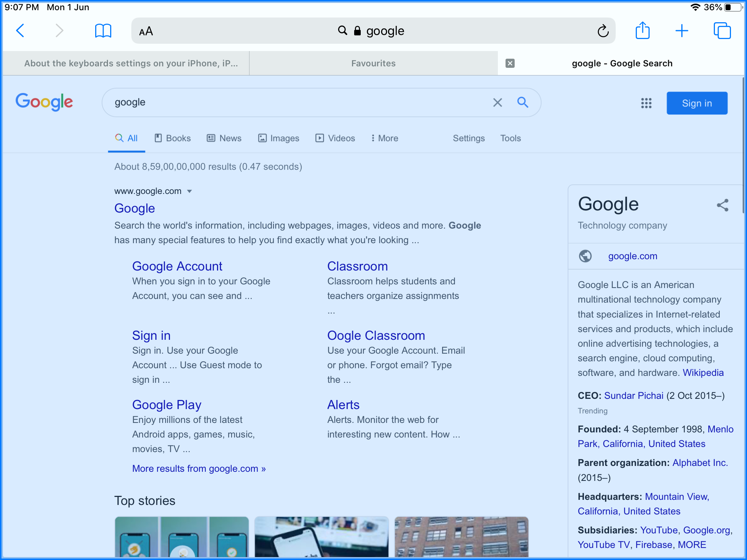Expand the More search filters menu
Image resolution: width=747 pixels, height=560 pixels.
click(x=384, y=138)
